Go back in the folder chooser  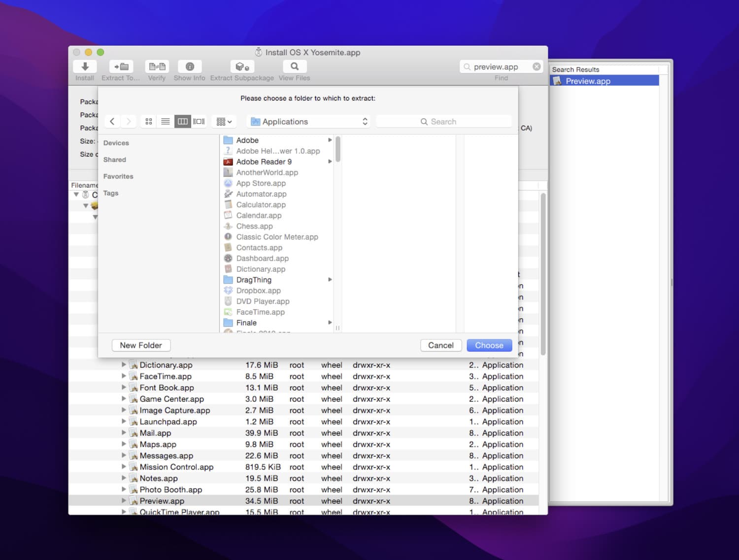(112, 122)
